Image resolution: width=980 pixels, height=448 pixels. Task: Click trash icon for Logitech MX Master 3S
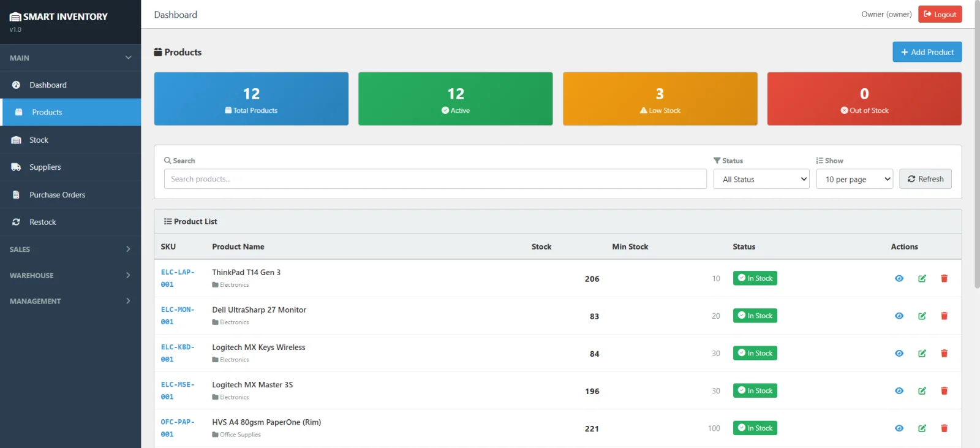point(944,391)
